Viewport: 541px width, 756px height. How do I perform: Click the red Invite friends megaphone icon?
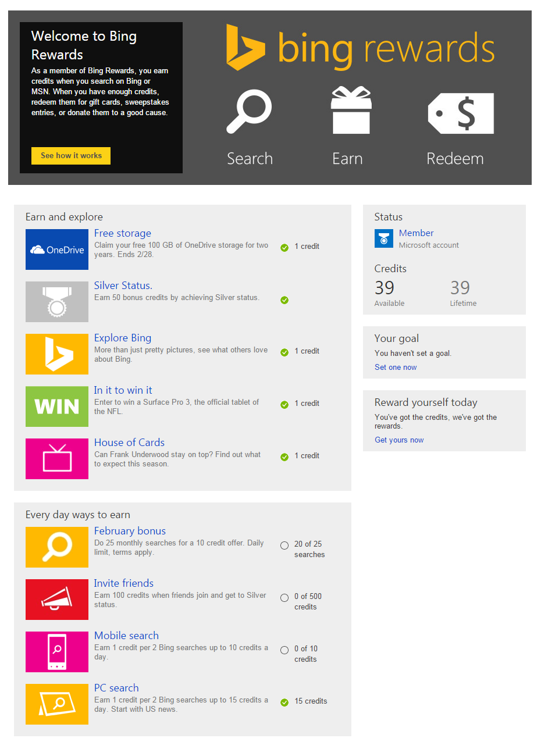[x=57, y=600]
